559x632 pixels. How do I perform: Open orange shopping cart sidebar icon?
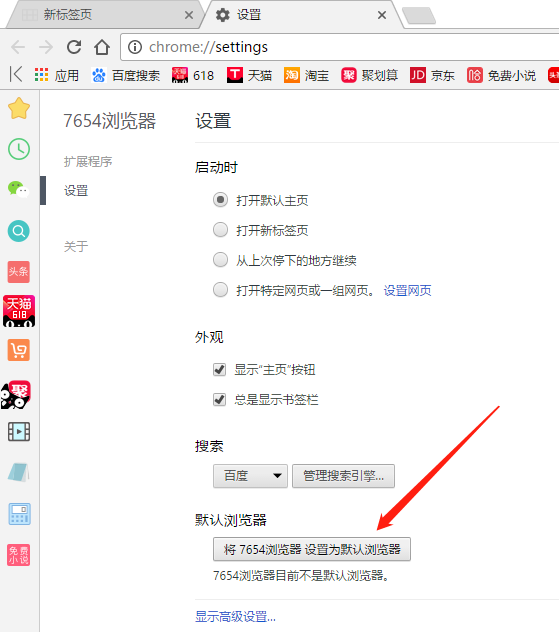(19, 350)
